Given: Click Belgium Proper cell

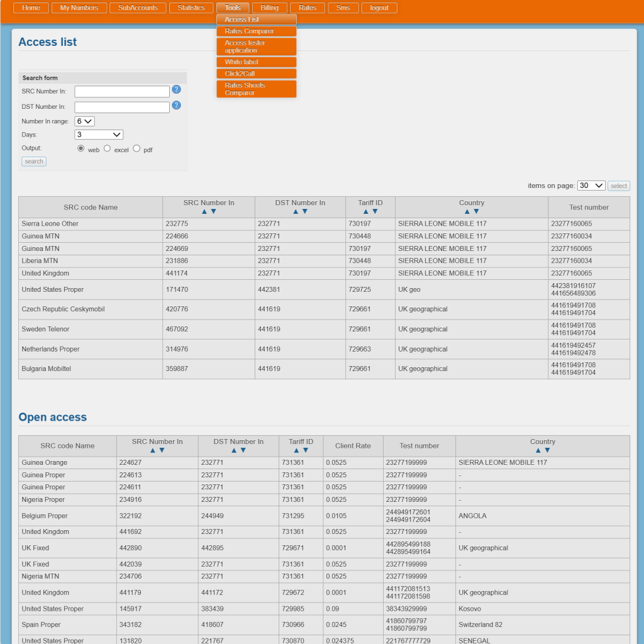Looking at the screenshot, I should (67, 516).
